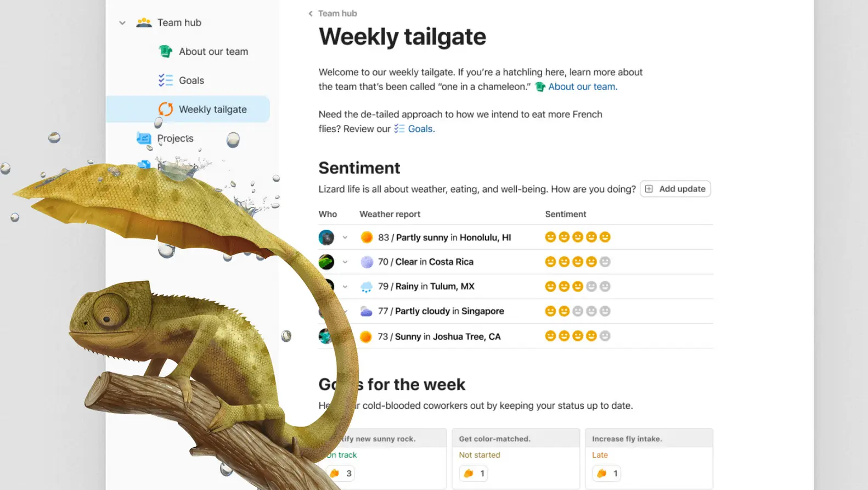Screen dimensions: 868x490
Task: Open About our team sidebar page
Action: [x=213, y=52]
